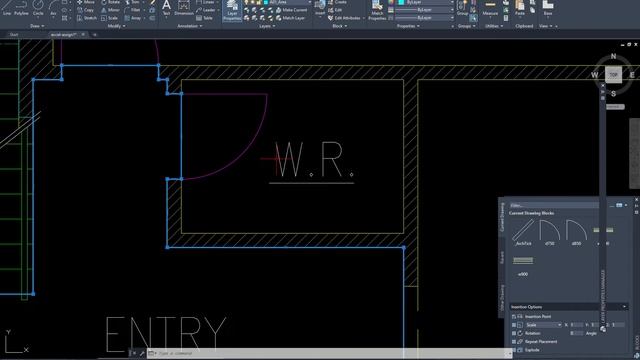Select the Polyline draw tool
Image resolution: width=640 pixels, height=360 pixels.
point(21,7)
